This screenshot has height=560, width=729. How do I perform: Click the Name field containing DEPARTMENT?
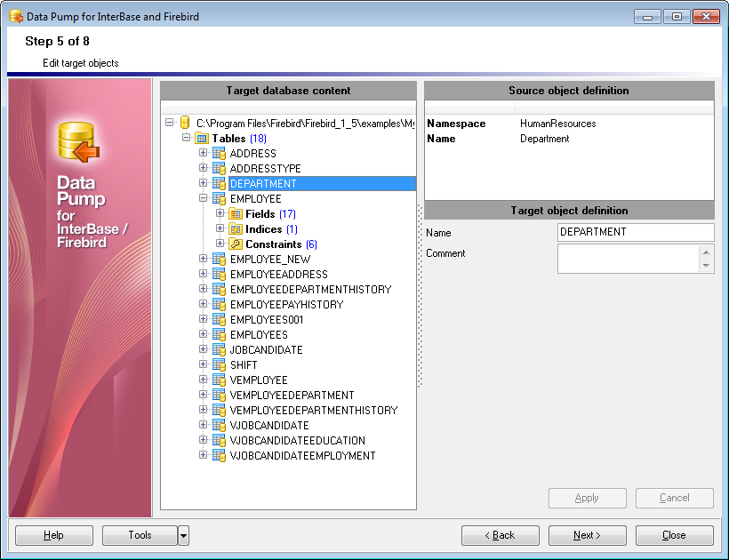point(636,232)
